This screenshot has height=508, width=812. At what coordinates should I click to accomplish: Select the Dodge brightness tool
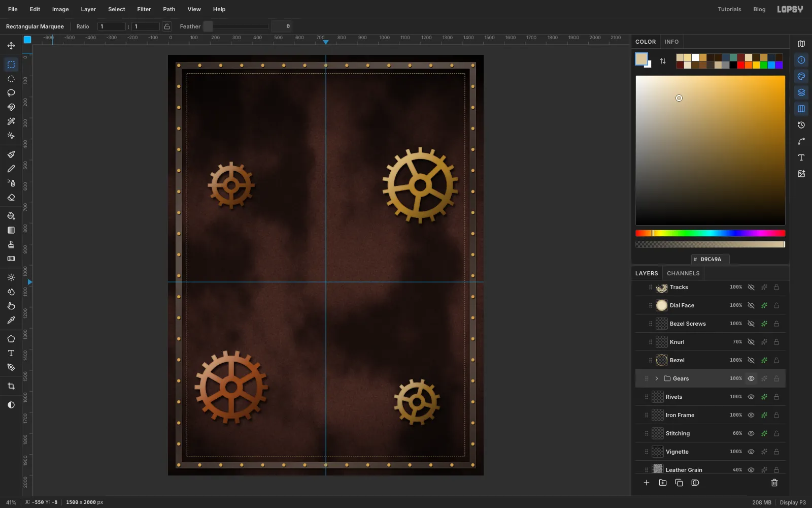[x=11, y=277]
